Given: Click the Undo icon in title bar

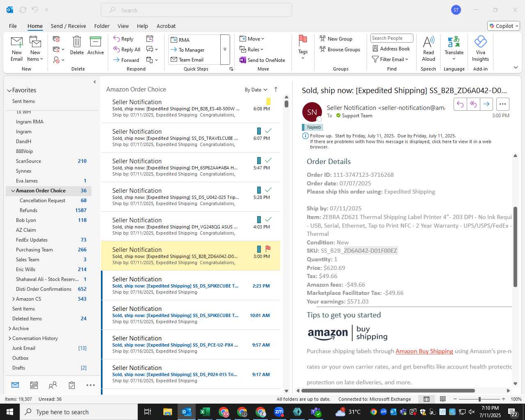Looking at the screenshot, I should coord(35,10).
